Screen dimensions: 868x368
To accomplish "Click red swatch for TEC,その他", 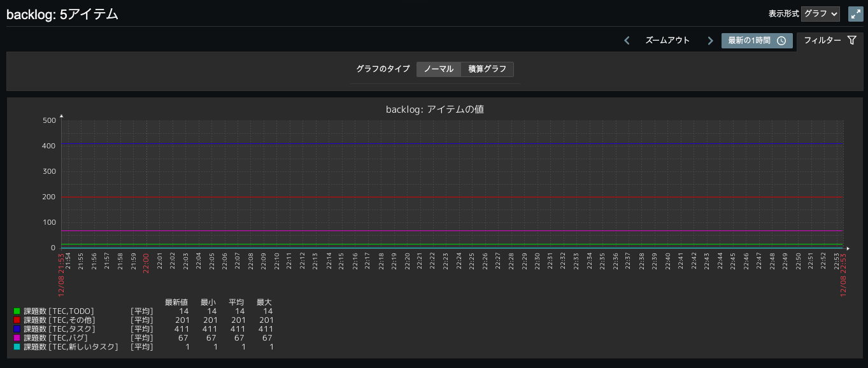I will (x=17, y=320).
